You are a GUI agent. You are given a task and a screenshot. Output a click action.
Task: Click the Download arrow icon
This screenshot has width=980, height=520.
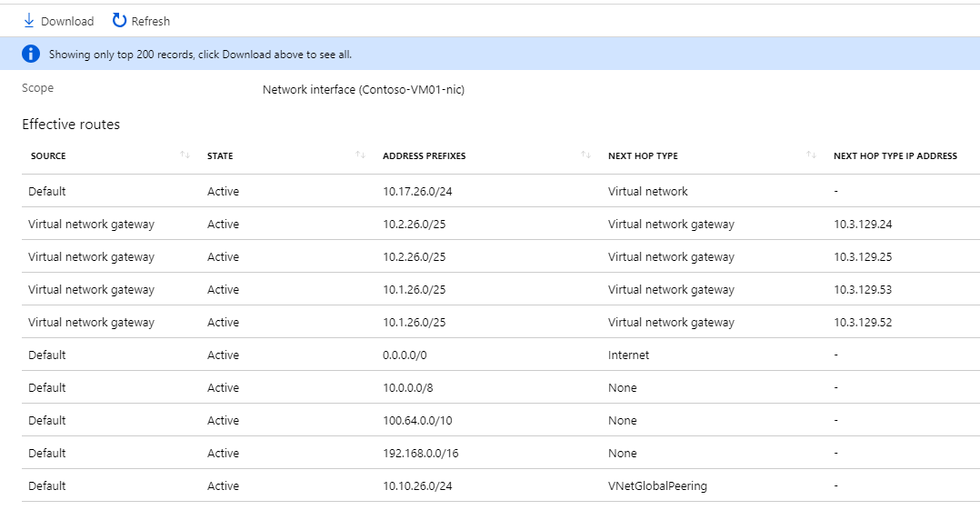[28, 20]
